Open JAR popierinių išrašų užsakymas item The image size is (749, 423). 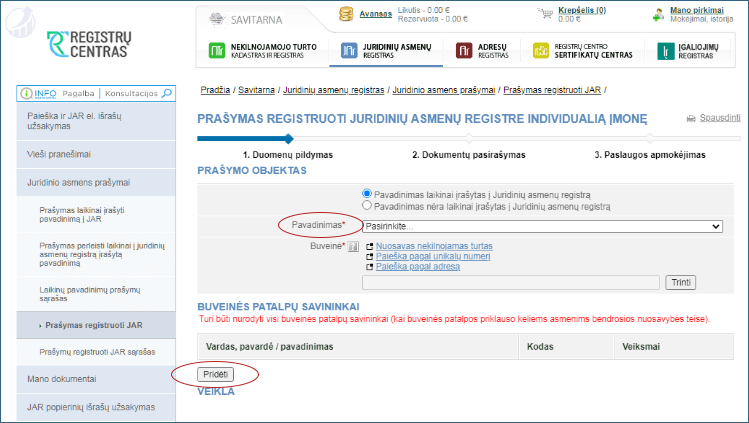(x=96, y=407)
